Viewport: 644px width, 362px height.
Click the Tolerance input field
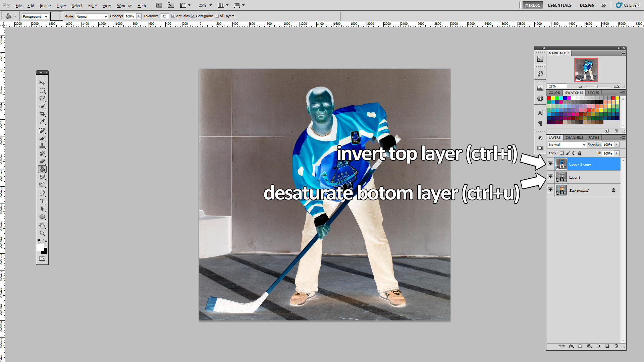pos(164,16)
